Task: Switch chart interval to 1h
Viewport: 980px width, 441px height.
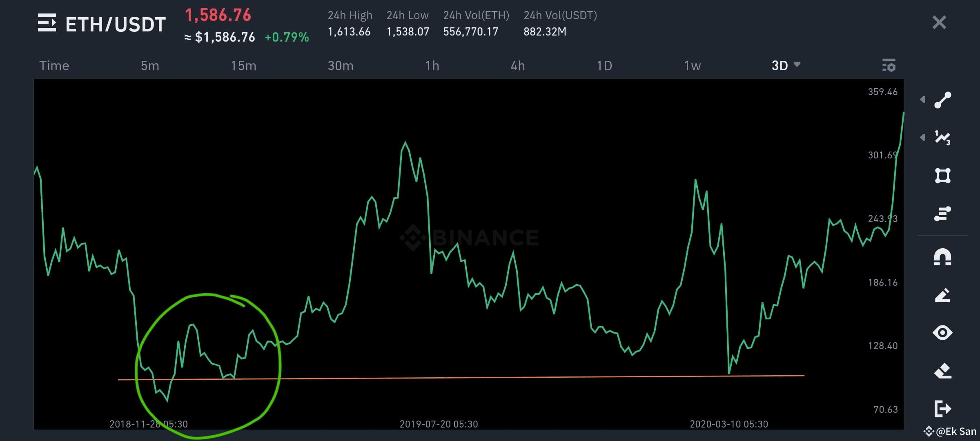Action: coord(432,66)
